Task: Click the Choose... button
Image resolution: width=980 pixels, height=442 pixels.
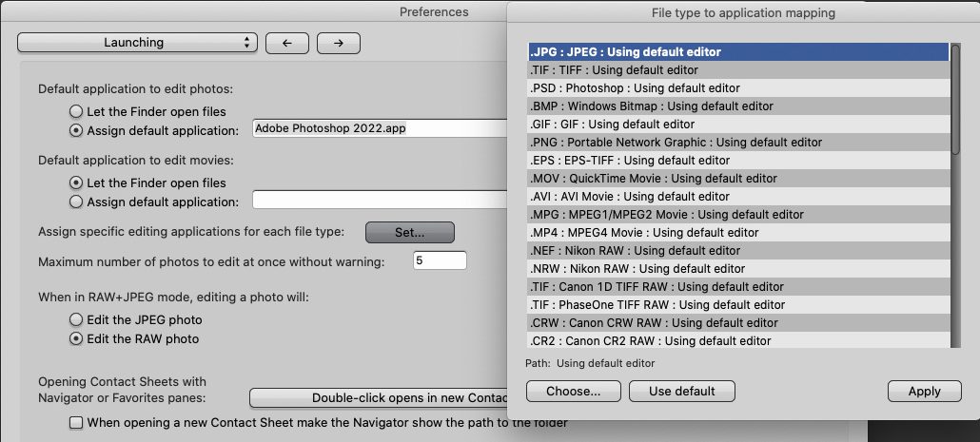Action: (x=573, y=391)
